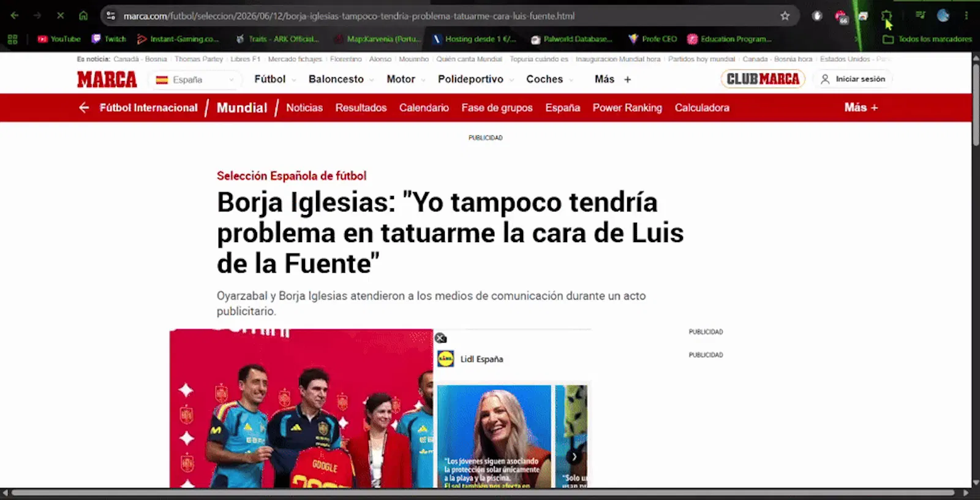The height and width of the screenshot is (500, 980).
Task: Open the extension icon with 66 badge
Action: pos(841,17)
